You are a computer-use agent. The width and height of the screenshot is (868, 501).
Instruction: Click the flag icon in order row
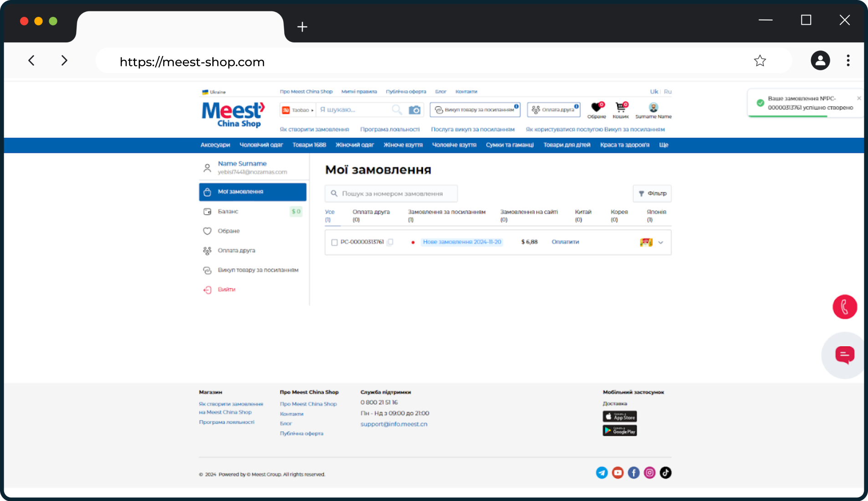point(646,242)
